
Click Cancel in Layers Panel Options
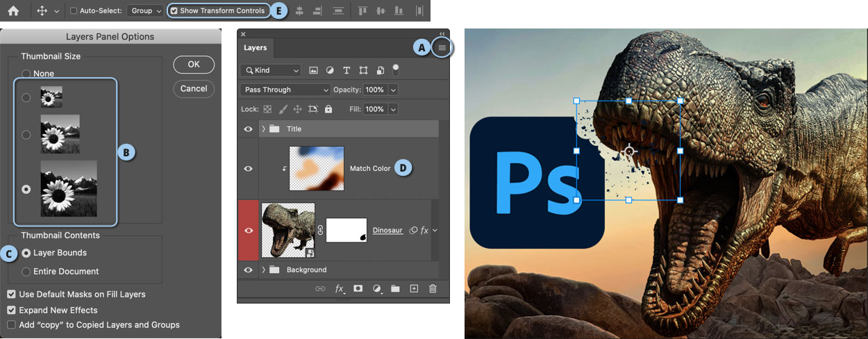194,89
